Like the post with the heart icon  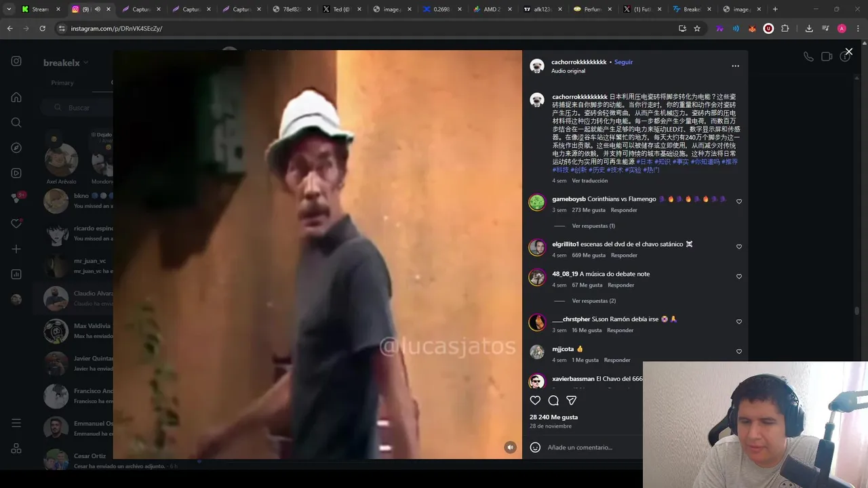pyautogui.click(x=535, y=401)
